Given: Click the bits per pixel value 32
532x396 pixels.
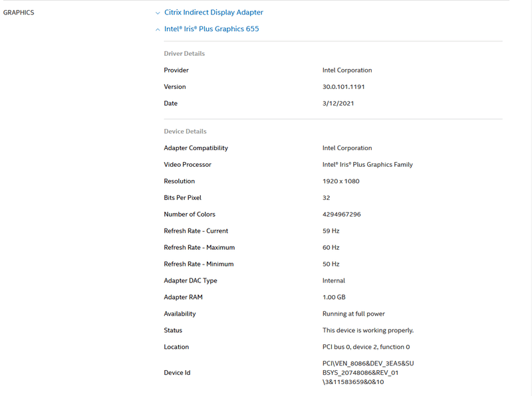Looking at the screenshot, I should coord(326,197).
